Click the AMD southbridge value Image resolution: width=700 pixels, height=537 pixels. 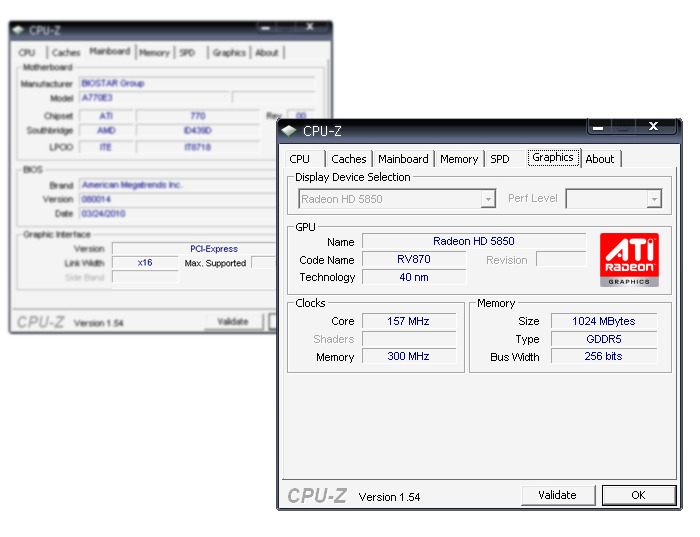coord(106,130)
